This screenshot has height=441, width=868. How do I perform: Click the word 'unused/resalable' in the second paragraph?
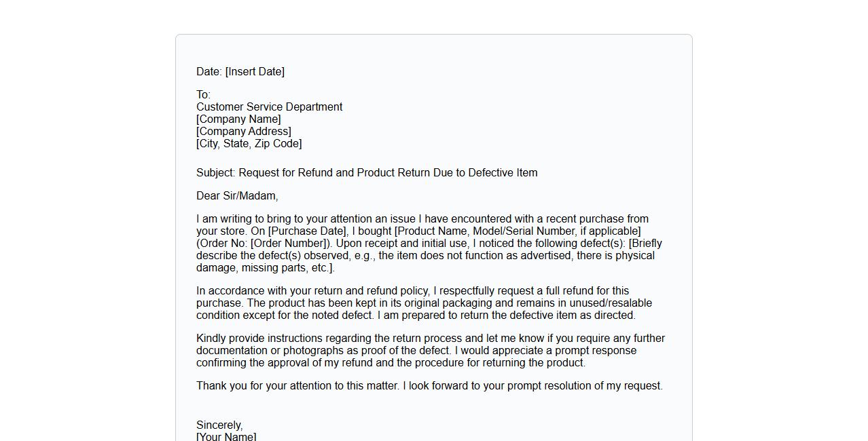[610, 303]
